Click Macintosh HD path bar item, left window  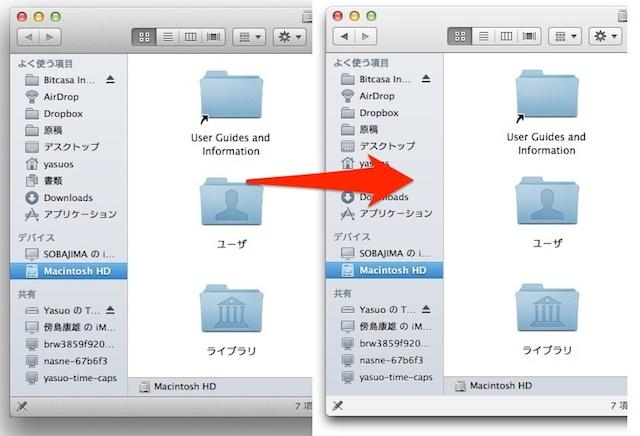coord(178,387)
